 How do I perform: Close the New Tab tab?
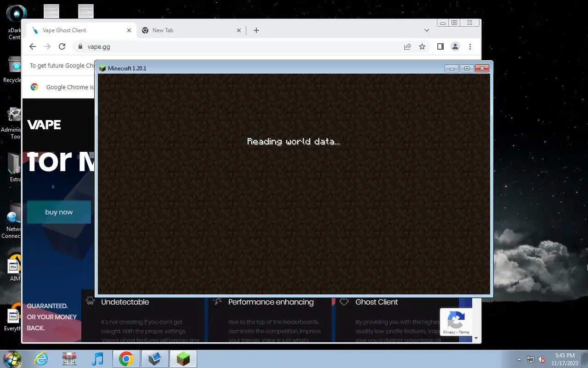(x=239, y=30)
